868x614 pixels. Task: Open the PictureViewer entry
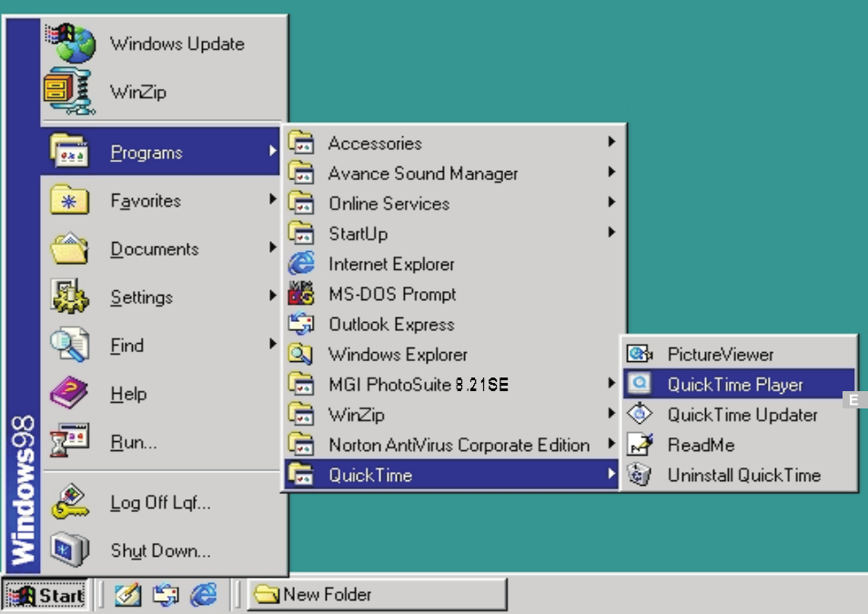[739, 354]
